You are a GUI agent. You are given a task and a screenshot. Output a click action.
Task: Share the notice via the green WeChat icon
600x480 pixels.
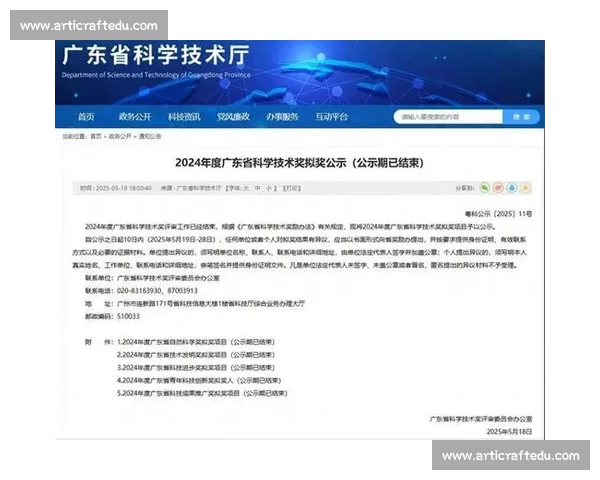click(x=484, y=188)
